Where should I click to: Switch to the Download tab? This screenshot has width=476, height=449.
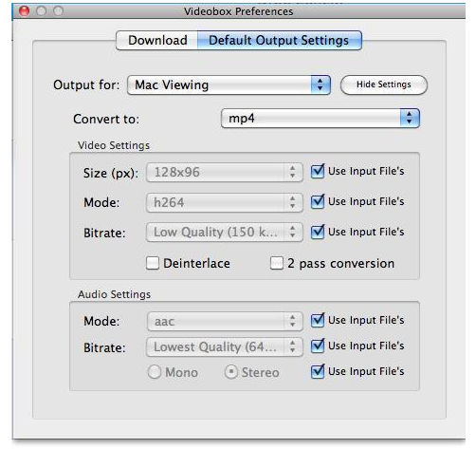(156, 41)
